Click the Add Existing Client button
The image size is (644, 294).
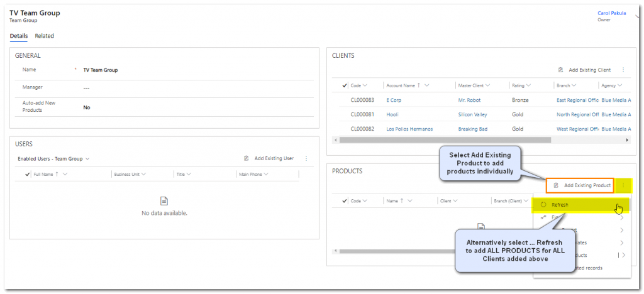(585, 70)
